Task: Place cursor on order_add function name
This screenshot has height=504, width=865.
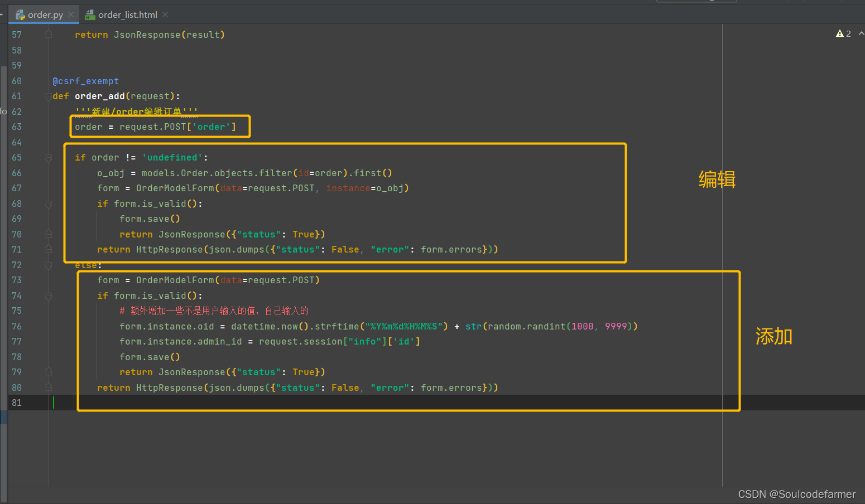Action: [x=100, y=96]
